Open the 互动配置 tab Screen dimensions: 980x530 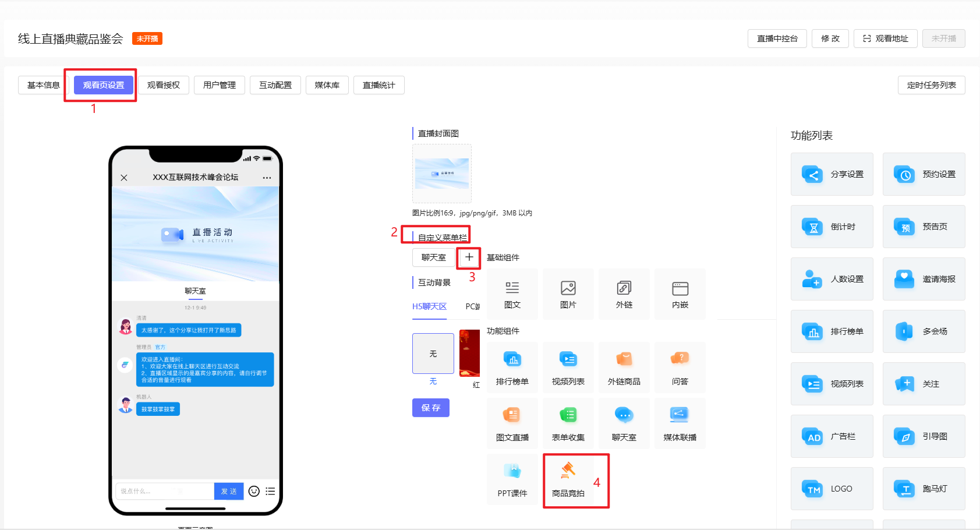(x=275, y=85)
